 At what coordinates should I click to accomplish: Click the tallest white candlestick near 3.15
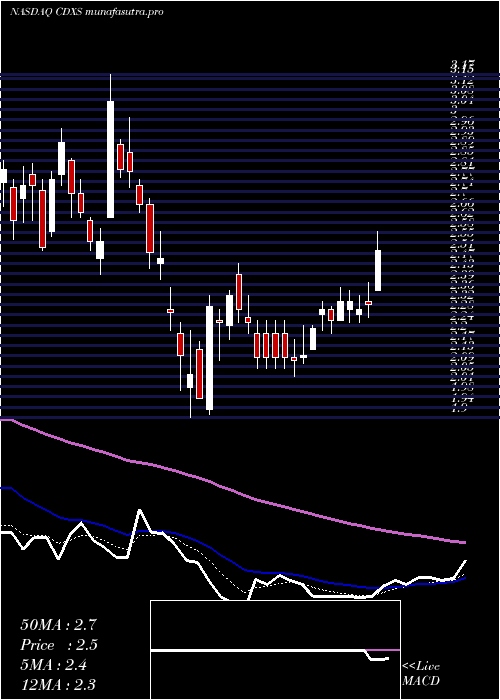tap(110, 159)
